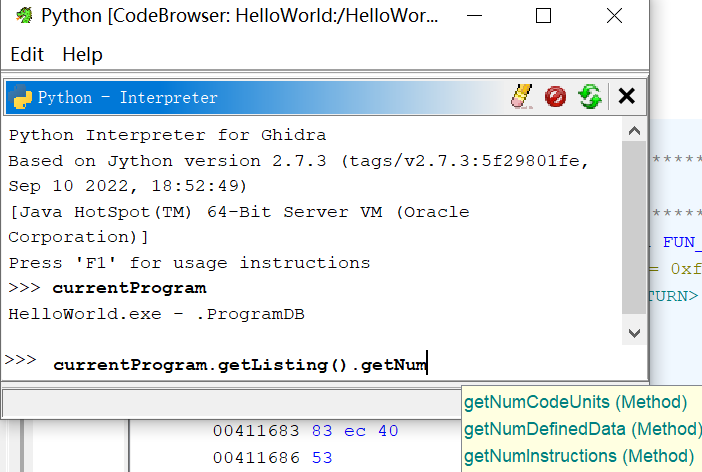Reset the interpreter with the green refresh icon
This screenshot has height=472, width=702.
click(590, 96)
